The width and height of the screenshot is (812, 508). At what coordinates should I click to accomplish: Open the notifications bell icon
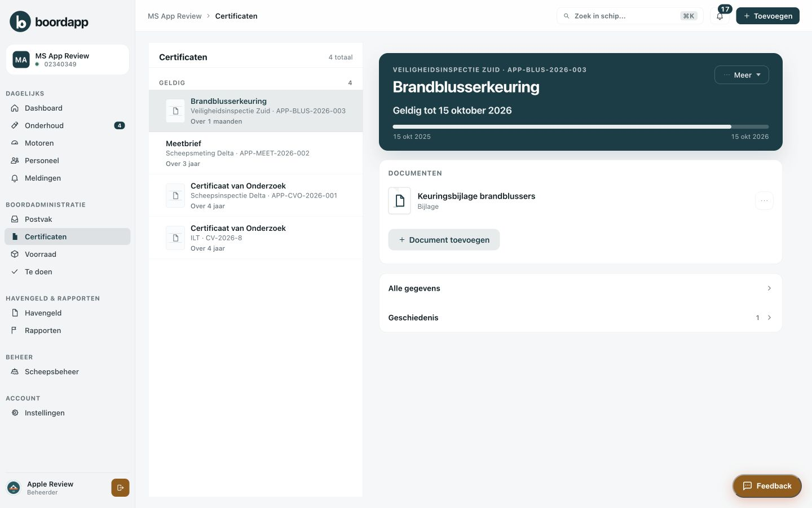[720, 16]
